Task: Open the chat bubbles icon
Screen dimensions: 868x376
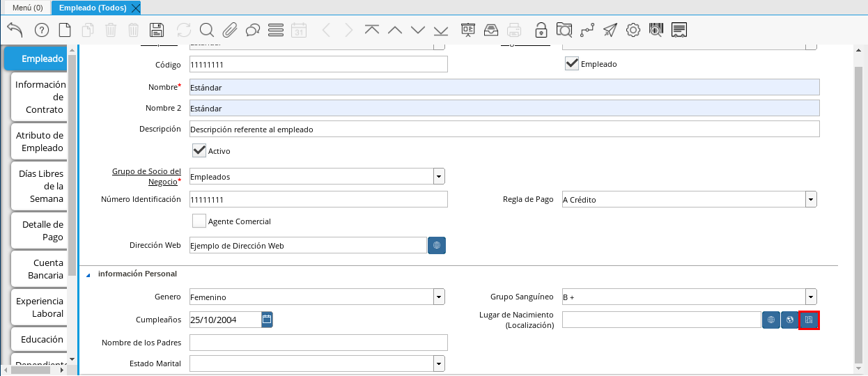Action: click(x=252, y=30)
